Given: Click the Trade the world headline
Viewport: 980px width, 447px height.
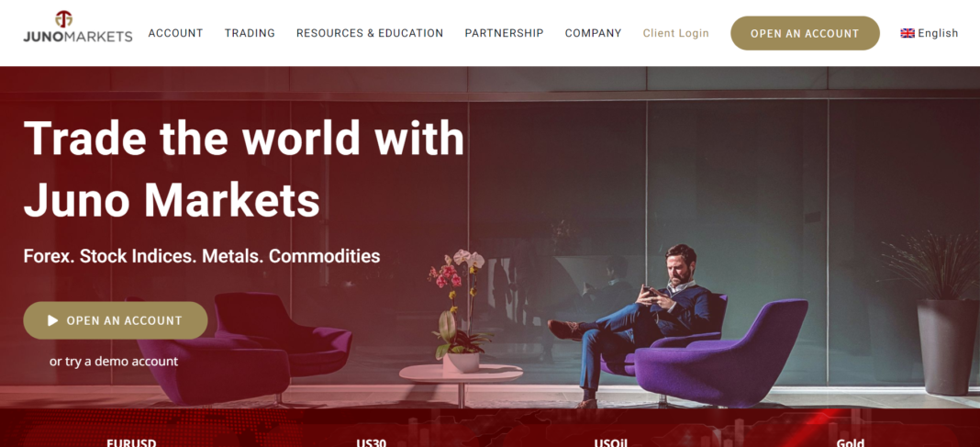Looking at the screenshot, I should click(x=244, y=168).
